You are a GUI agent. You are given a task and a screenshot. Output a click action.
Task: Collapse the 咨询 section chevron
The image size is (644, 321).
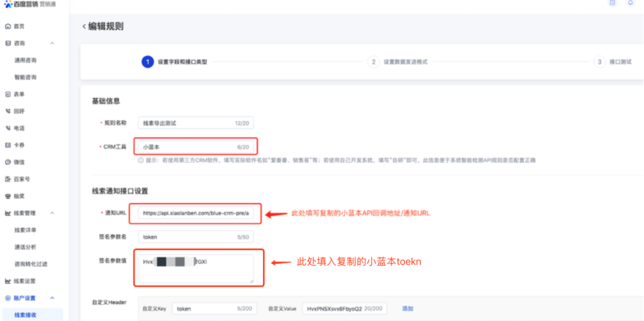52,43
